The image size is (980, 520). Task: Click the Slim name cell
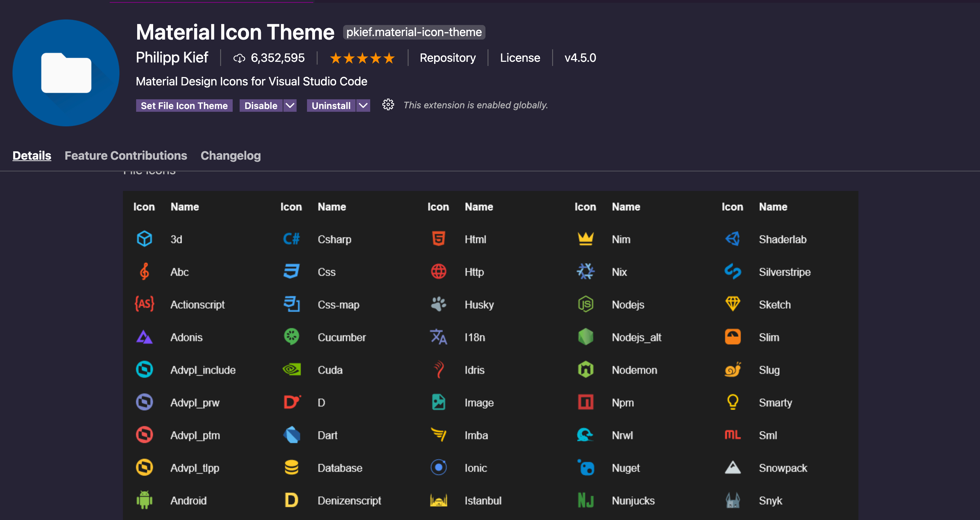coord(769,337)
